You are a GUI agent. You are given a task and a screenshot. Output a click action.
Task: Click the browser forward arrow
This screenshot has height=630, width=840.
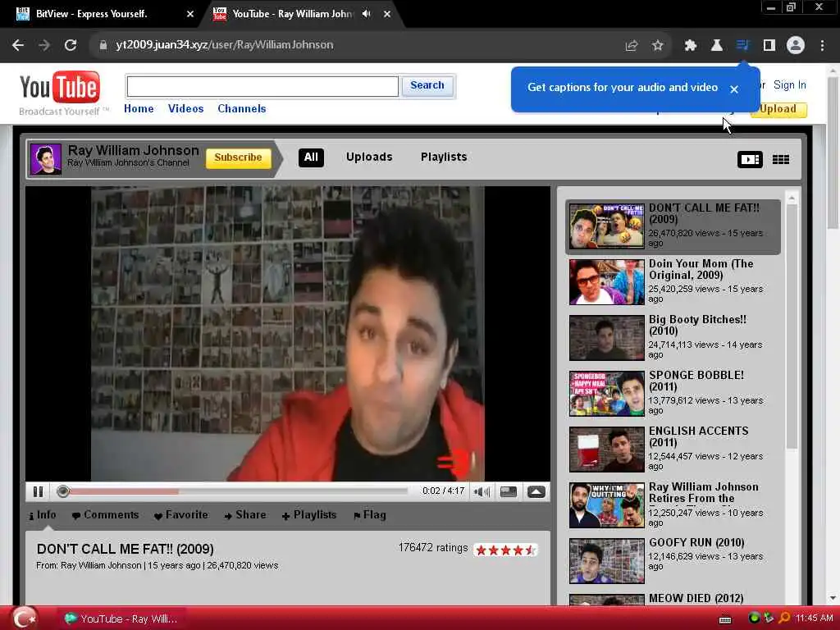(x=44, y=45)
